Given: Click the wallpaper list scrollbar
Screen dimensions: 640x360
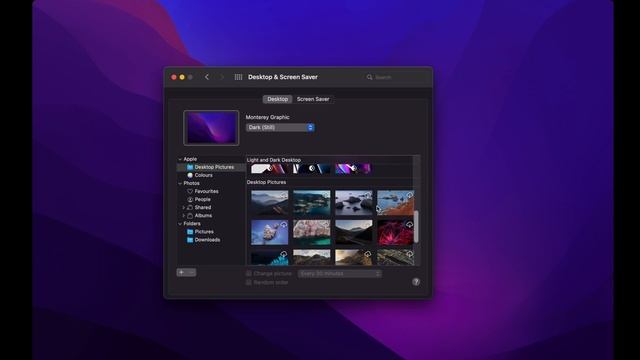Looking at the screenshot, I should tap(416, 227).
